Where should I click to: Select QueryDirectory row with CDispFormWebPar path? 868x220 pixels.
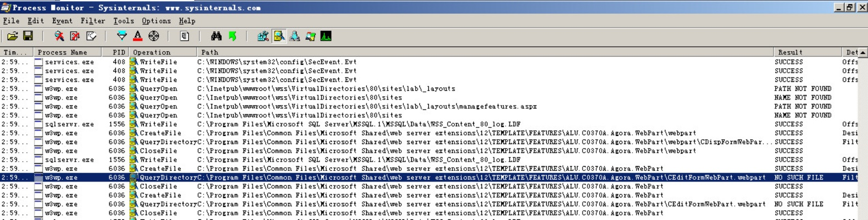click(429, 142)
